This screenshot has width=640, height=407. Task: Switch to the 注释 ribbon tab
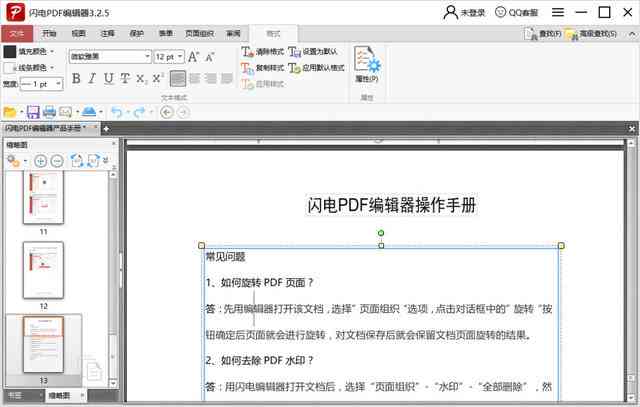pos(108,33)
